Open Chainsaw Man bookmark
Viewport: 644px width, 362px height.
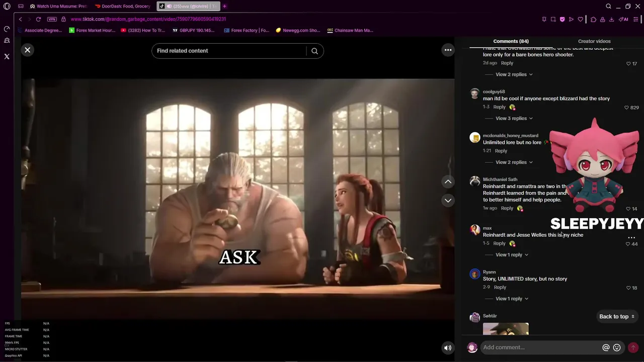tap(350, 30)
